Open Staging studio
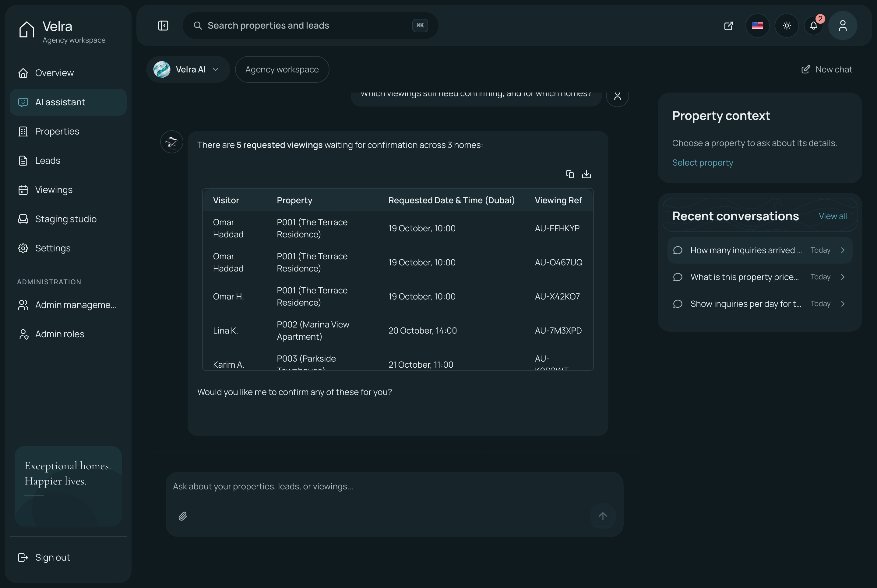The width and height of the screenshot is (877, 588). pyautogui.click(x=68, y=219)
